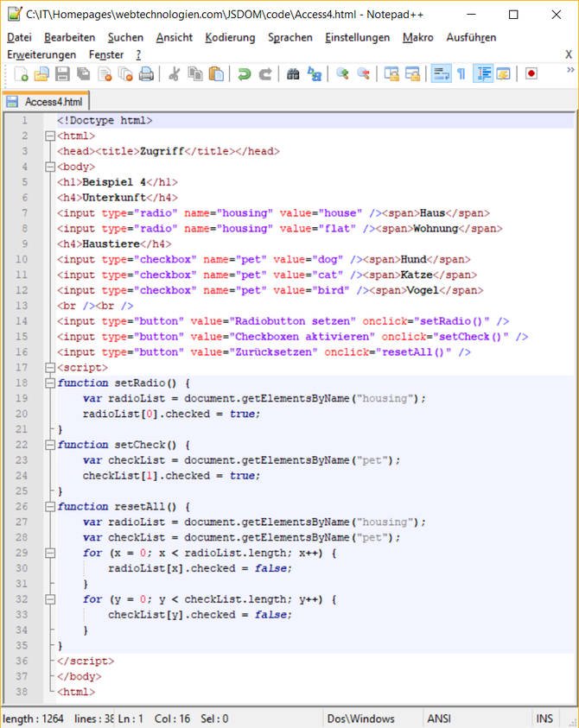Click line number 38 in the margin

(x=22, y=692)
